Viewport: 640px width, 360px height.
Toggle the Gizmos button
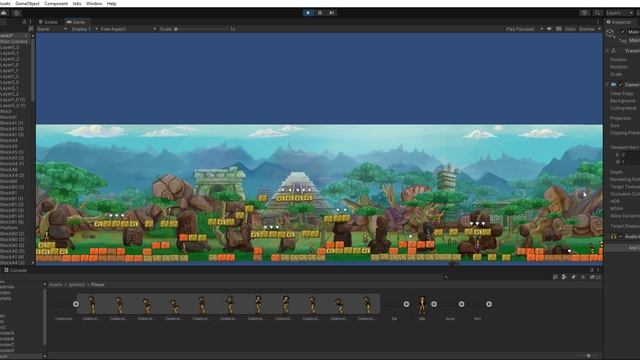click(x=587, y=29)
